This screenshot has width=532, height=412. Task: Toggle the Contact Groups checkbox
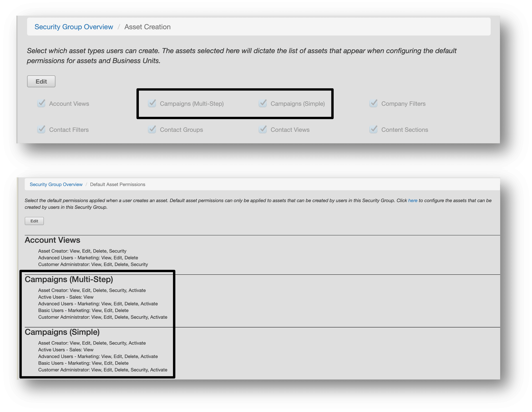pos(152,129)
